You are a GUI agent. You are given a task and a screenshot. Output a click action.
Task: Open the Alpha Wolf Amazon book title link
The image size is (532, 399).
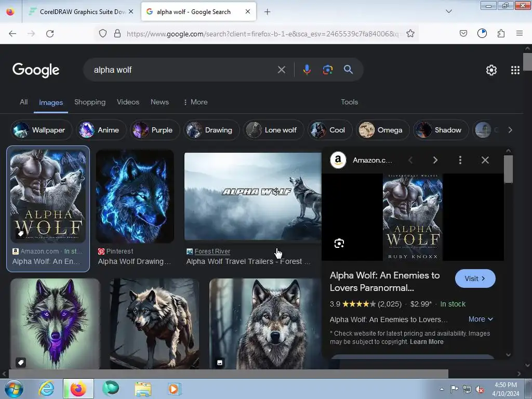385,282
